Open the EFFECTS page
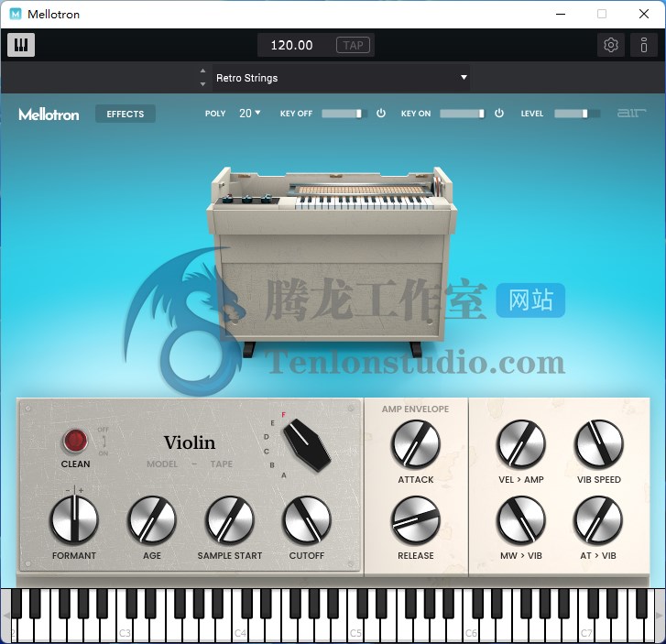666x644 pixels. click(126, 114)
